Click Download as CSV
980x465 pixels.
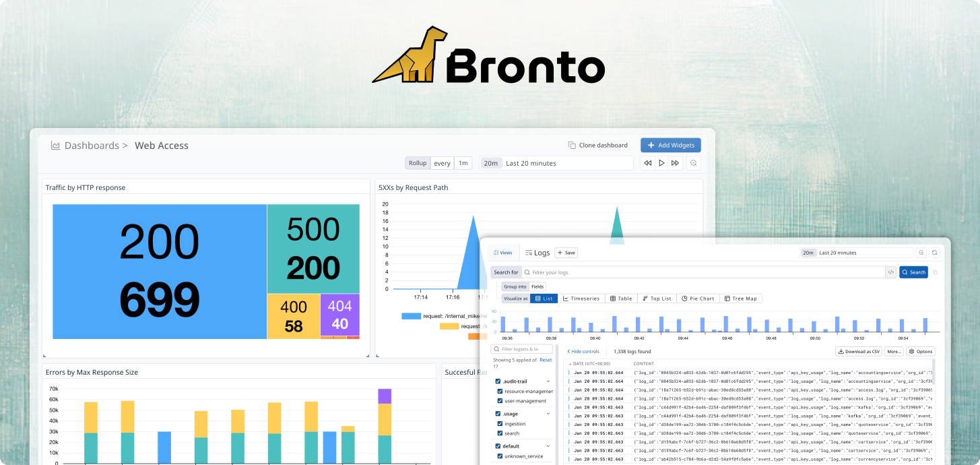coord(859,352)
